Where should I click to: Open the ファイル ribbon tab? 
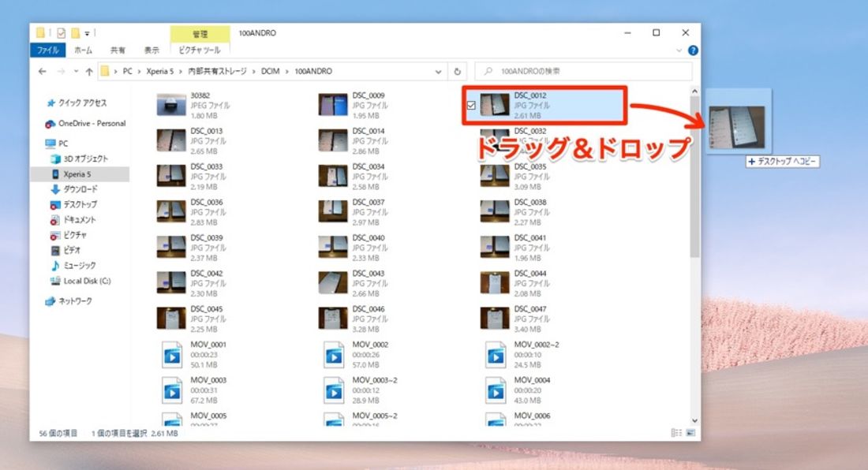click(x=47, y=50)
